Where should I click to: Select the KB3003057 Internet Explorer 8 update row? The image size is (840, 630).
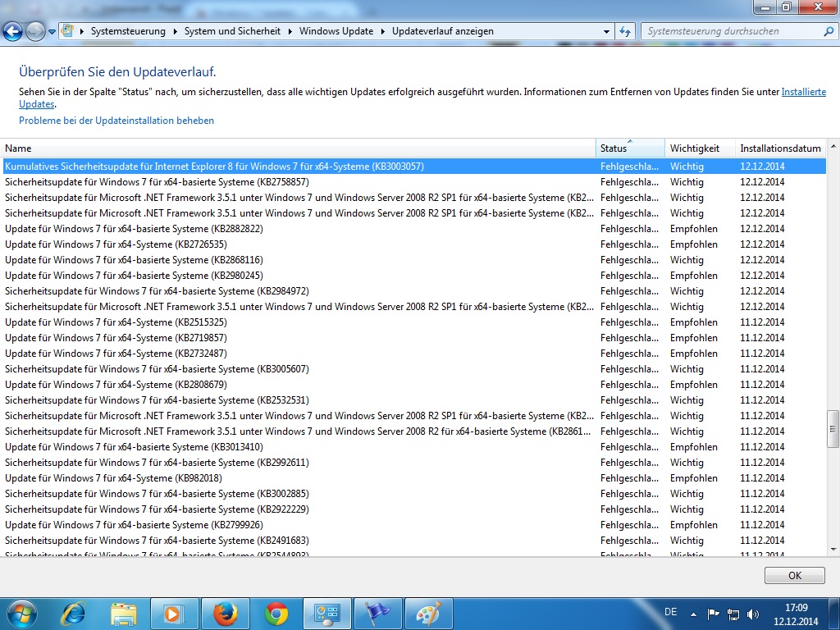[x=414, y=167]
